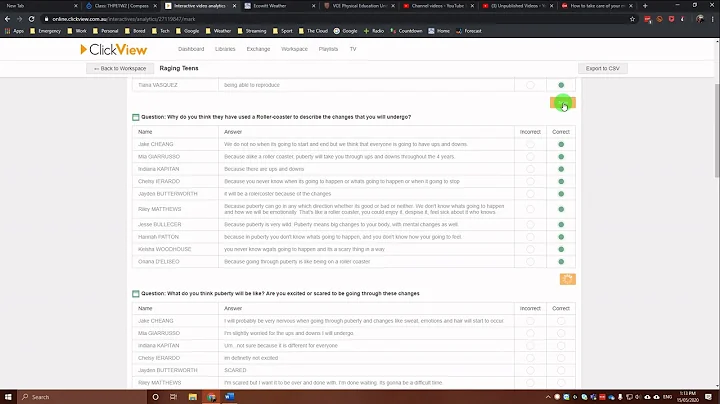Screen dimensions: 720x404
Task: Open a new browser tab with the plus icon
Action: coord(645,6)
